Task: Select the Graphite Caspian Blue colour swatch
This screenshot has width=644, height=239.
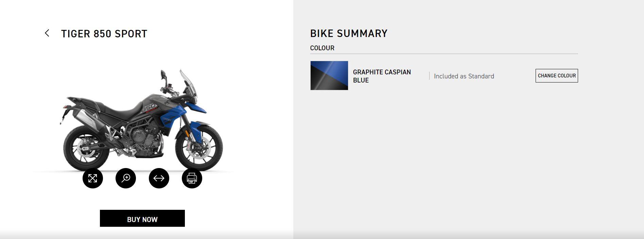Action: click(x=329, y=75)
